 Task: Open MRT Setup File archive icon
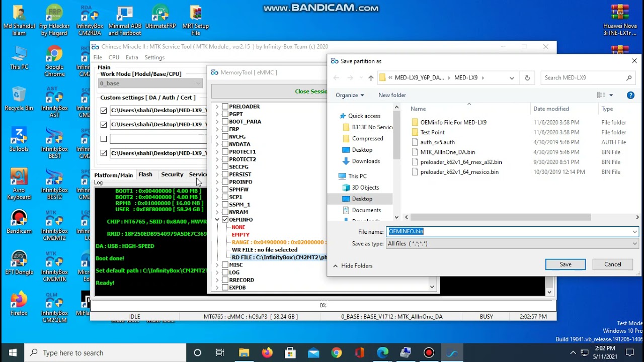196,20
